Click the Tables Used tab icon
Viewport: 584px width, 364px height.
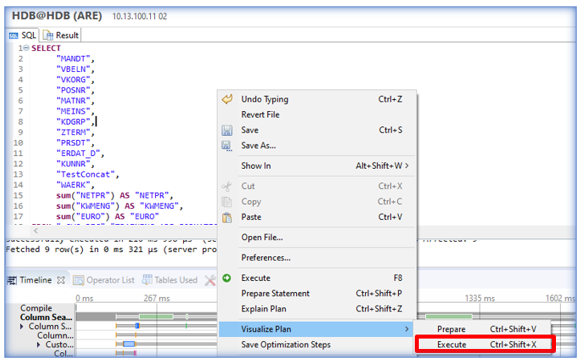147,280
